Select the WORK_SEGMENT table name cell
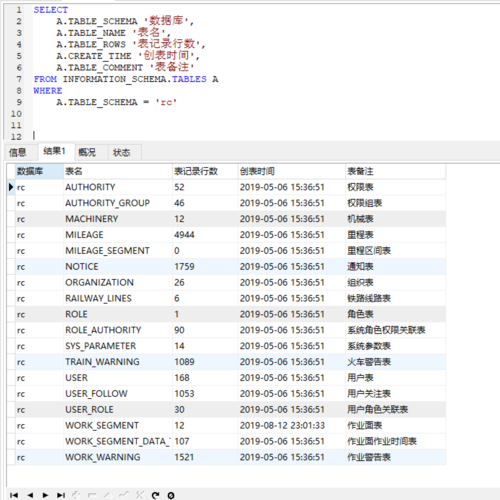Image resolution: width=500 pixels, height=500 pixels. [x=118, y=425]
